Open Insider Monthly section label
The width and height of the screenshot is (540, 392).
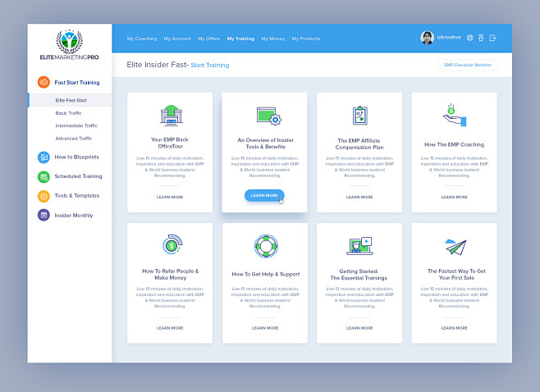[74, 216]
